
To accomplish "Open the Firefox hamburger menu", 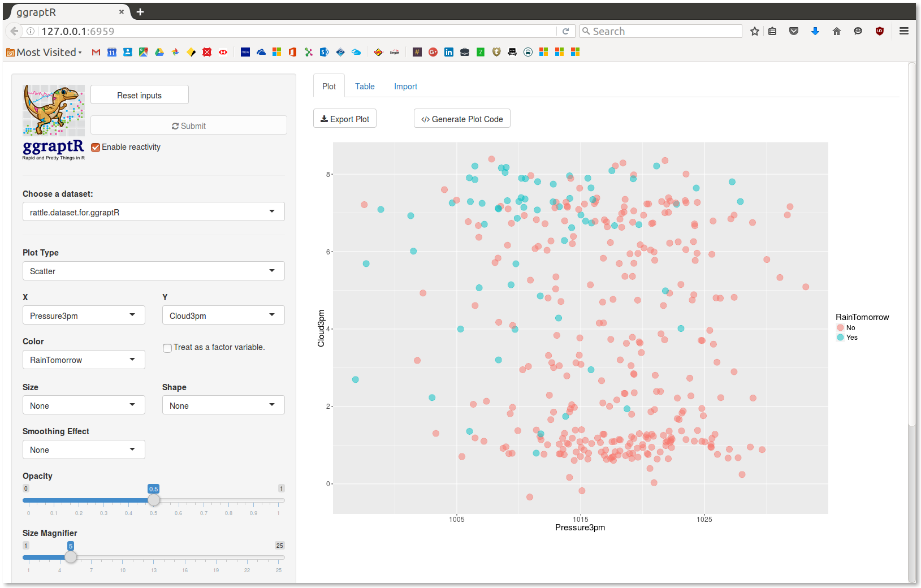I will click(x=904, y=32).
